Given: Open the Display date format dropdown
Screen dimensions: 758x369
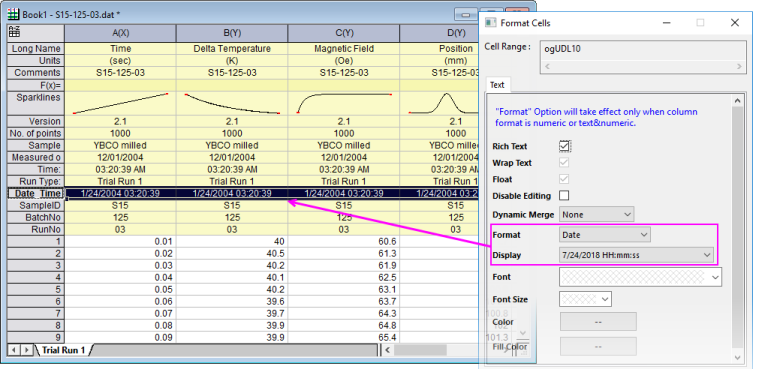Looking at the screenshot, I should (x=636, y=255).
